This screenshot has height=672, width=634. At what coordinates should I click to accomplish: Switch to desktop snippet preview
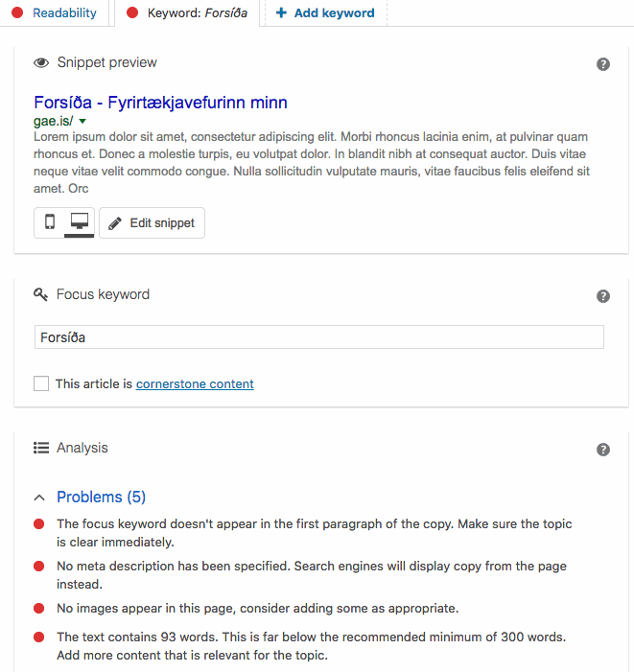pos(80,222)
